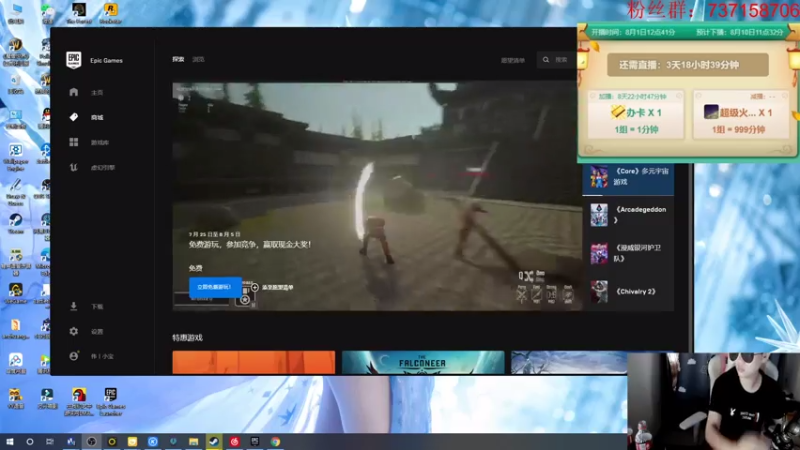The width and height of the screenshot is (800, 450).
Task: Open the game library grid icon
Action: click(73, 142)
